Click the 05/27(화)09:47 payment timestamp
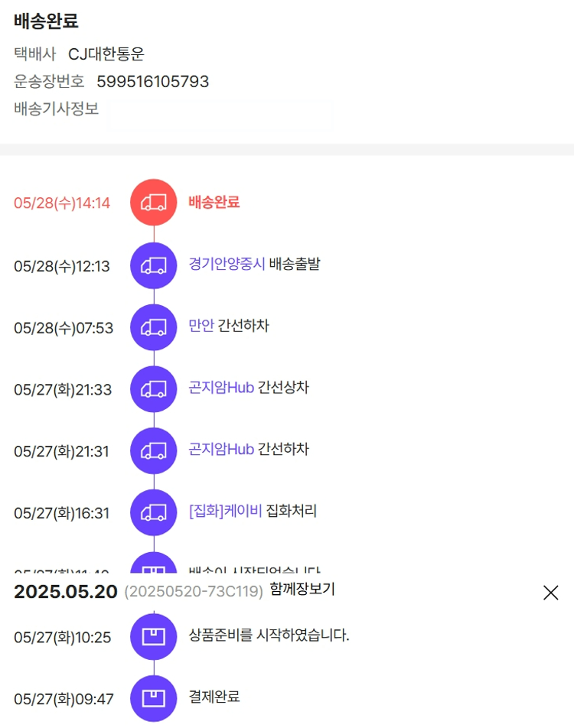Viewport: 574px width, 728px height. tap(64, 699)
